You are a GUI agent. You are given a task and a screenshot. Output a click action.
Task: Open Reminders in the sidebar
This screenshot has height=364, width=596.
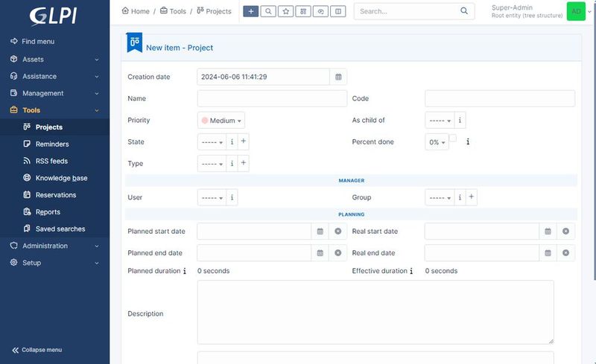54,144
